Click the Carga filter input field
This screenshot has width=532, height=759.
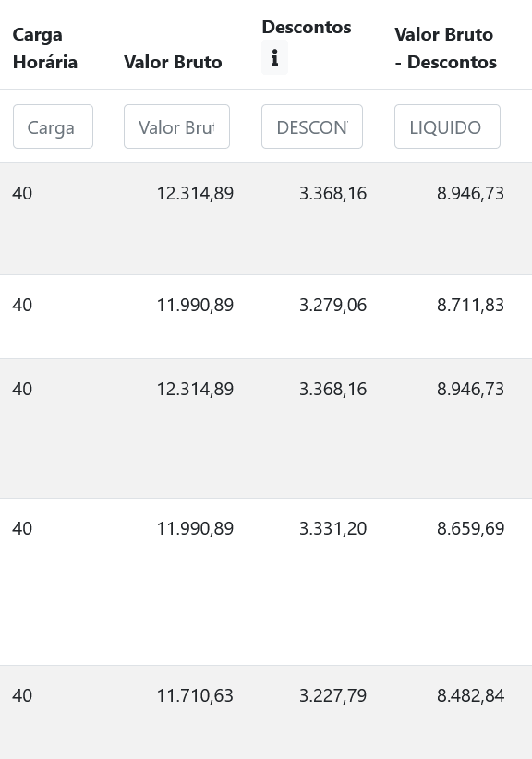click(x=53, y=126)
